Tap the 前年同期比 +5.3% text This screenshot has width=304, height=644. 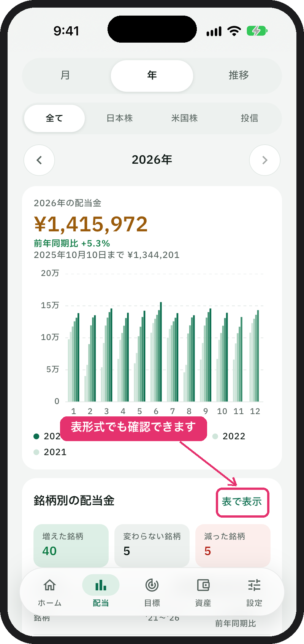pos(72,244)
